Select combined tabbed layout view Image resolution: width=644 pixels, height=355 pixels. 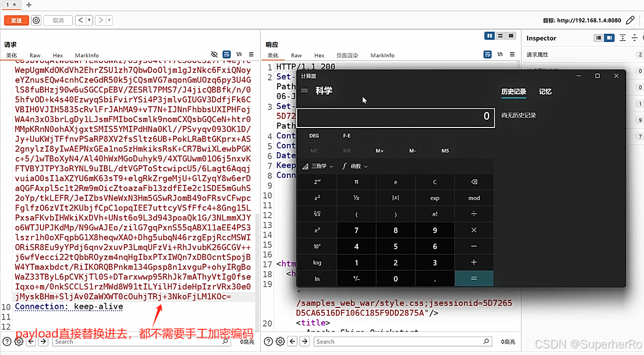pyautogui.click(x=511, y=36)
